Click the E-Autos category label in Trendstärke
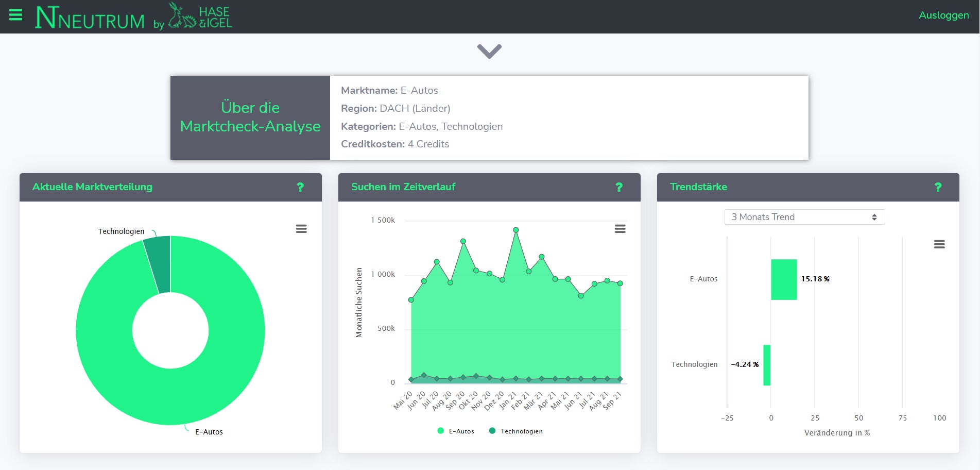980x470 pixels. 703,279
